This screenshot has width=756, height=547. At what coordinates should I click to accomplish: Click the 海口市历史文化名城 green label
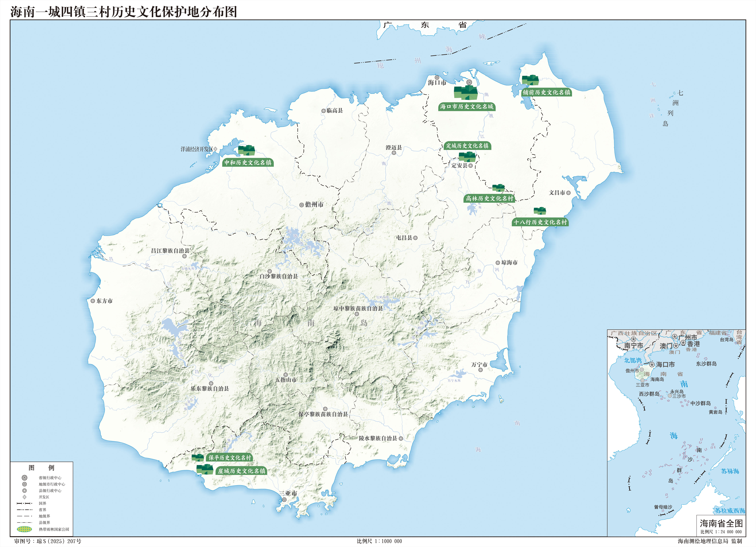point(466,107)
